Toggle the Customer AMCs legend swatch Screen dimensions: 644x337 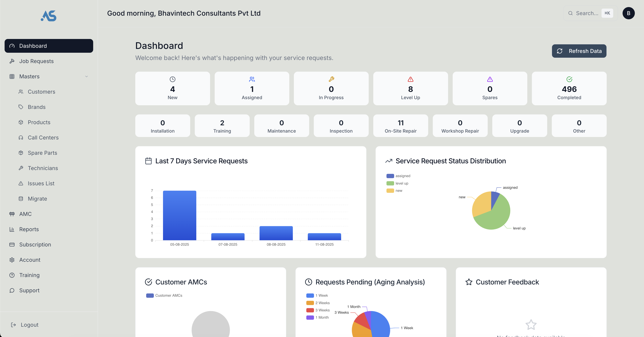tap(150, 296)
